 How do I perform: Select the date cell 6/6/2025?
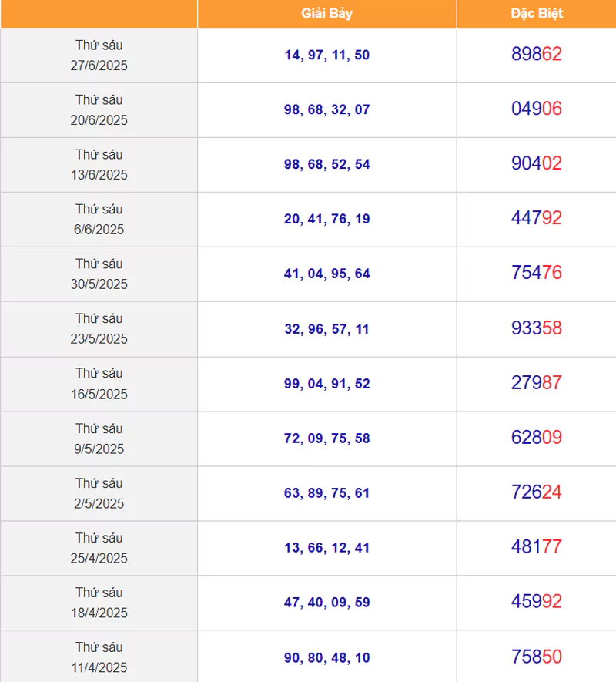pos(99,219)
